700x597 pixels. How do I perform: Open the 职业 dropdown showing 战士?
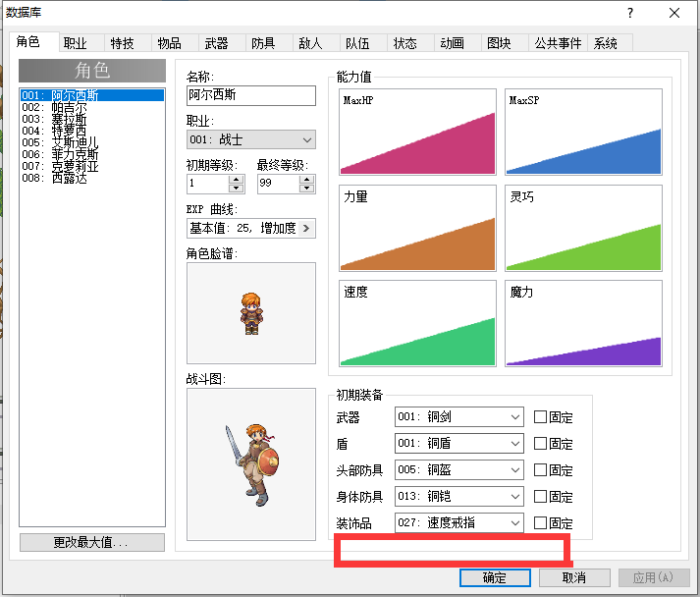coord(251,139)
